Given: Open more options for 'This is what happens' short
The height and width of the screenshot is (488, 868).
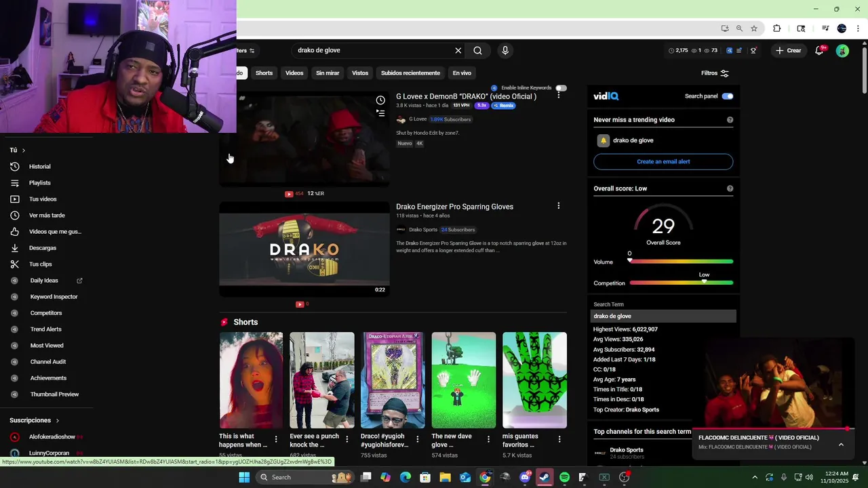Looking at the screenshot, I should [276, 439].
